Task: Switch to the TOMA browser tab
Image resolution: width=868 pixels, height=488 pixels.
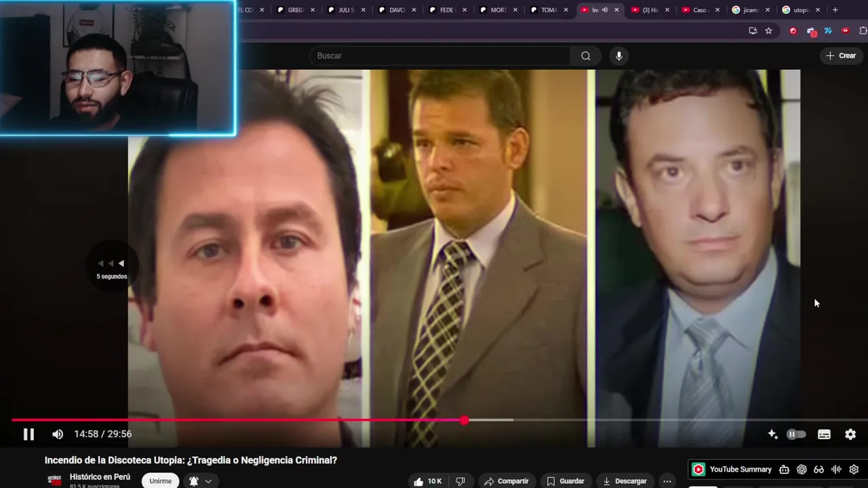Action: pyautogui.click(x=549, y=10)
